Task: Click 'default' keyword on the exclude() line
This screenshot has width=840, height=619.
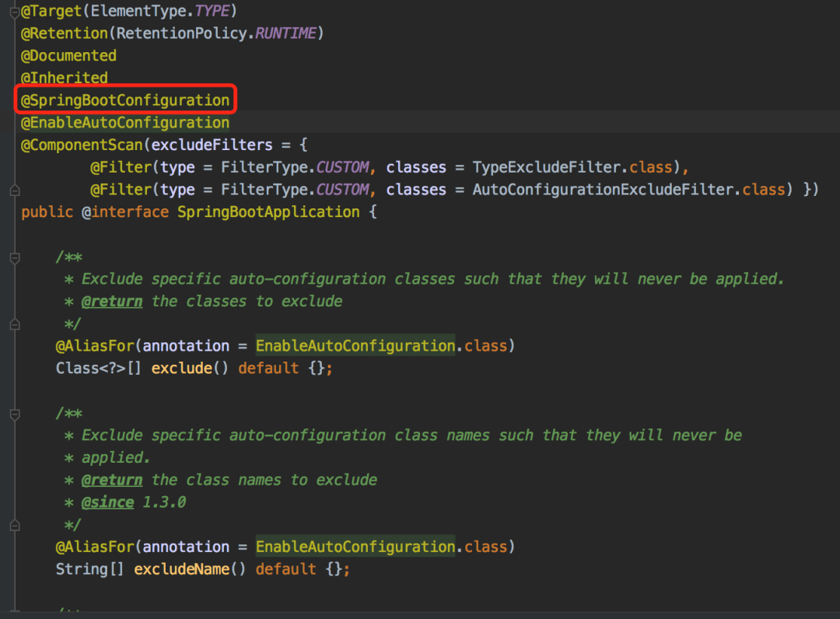Action: pyautogui.click(x=268, y=369)
